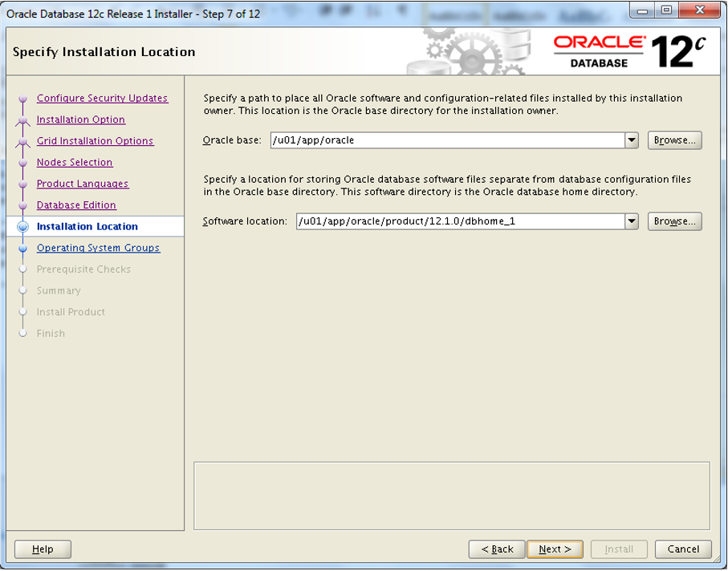This screenshot has height=571, width=728.
Task: Click the Operating System Groups step bullet
Action: (x=22, y=248)
